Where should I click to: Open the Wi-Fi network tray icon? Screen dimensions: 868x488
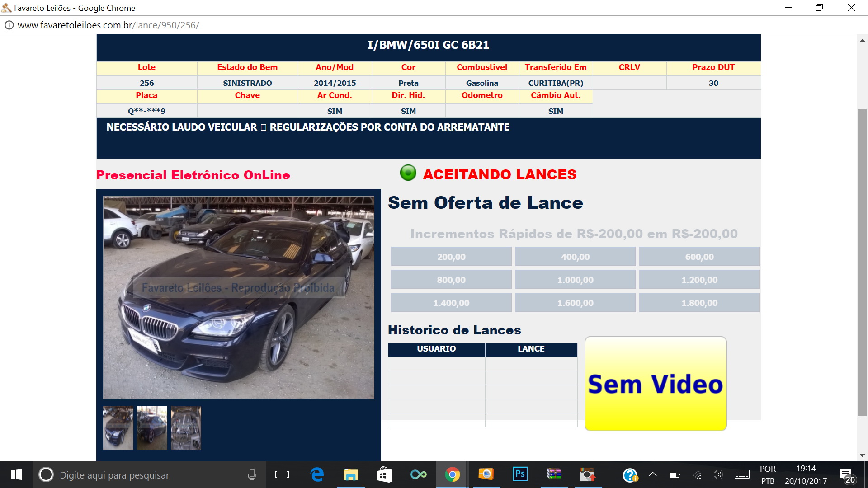697,474
